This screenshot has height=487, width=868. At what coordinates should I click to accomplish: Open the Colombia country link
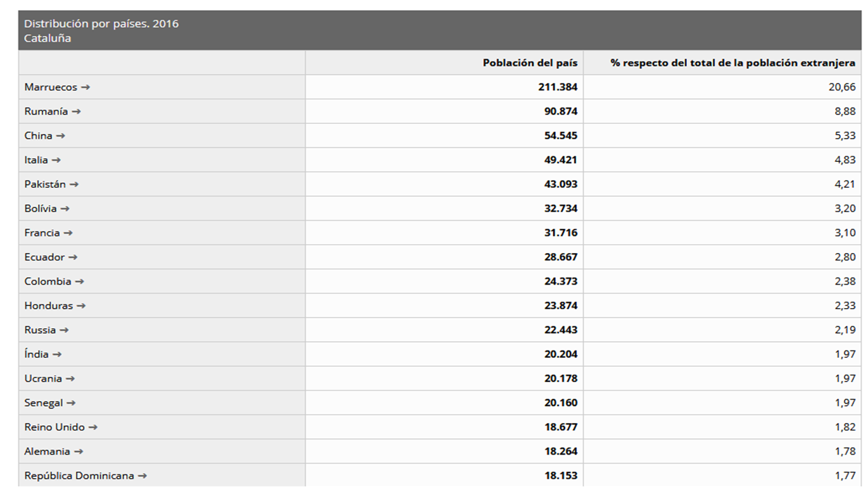coord(54,281)
